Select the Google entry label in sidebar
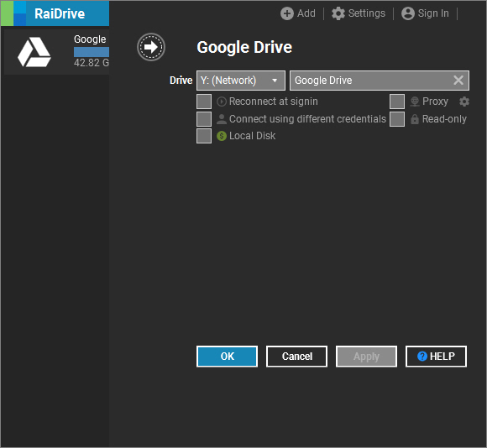This screenshot has height=448, width=487. (x=90, y=39)
